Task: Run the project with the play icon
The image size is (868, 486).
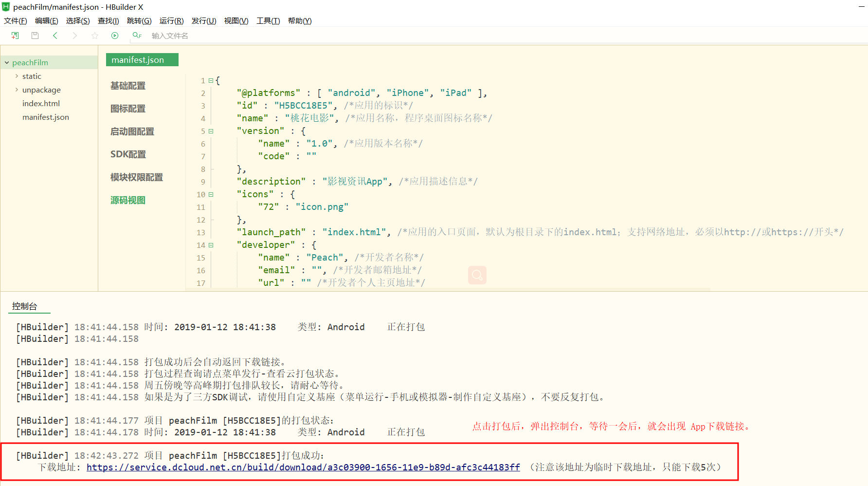Action: point(115,35)
